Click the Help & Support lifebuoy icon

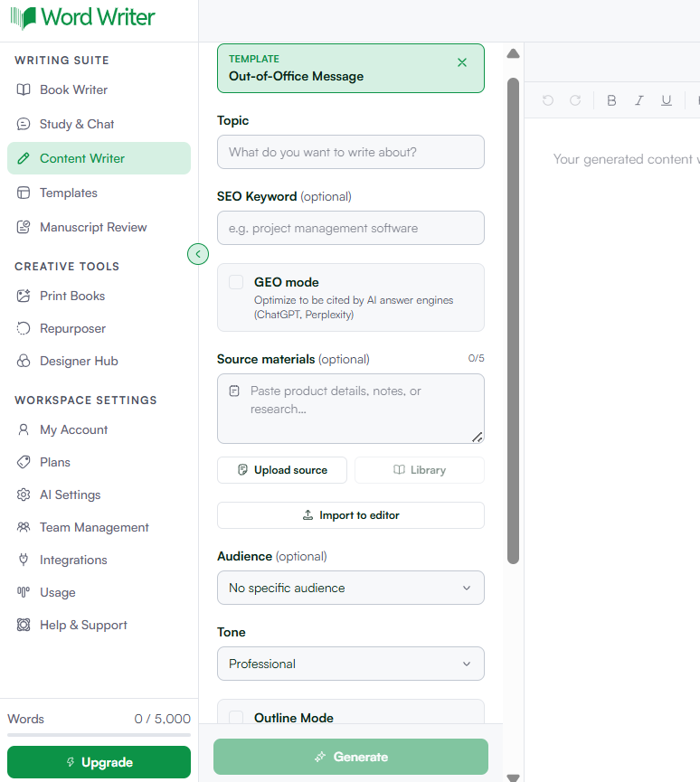(x=24, y=625)
